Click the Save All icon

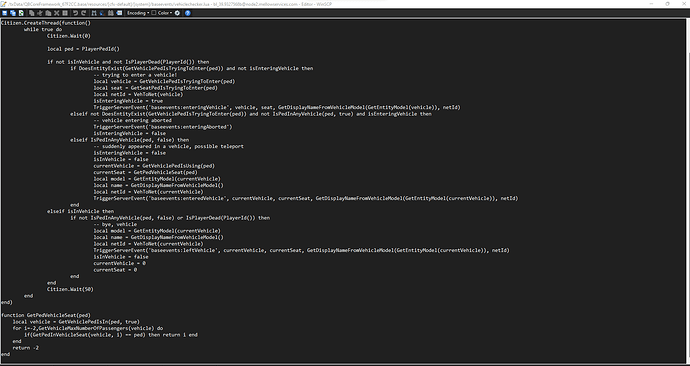[13, 13]
